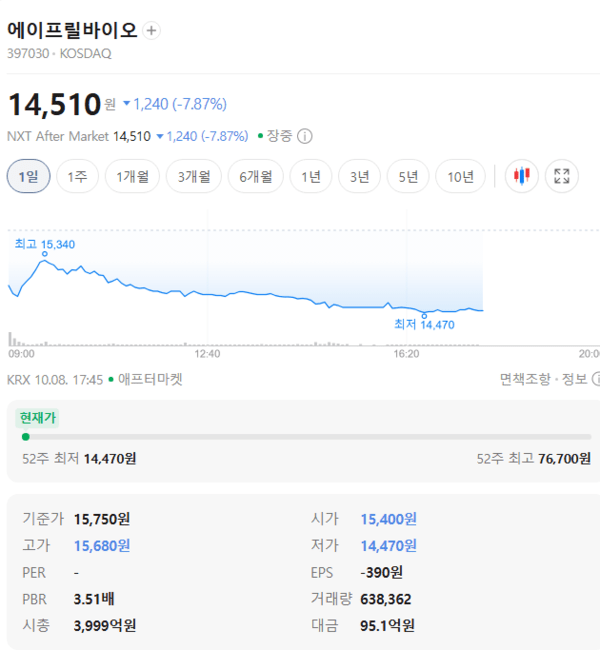Click the 장중 market status text
The image size is (600, 650).
(x=279, y=136)
